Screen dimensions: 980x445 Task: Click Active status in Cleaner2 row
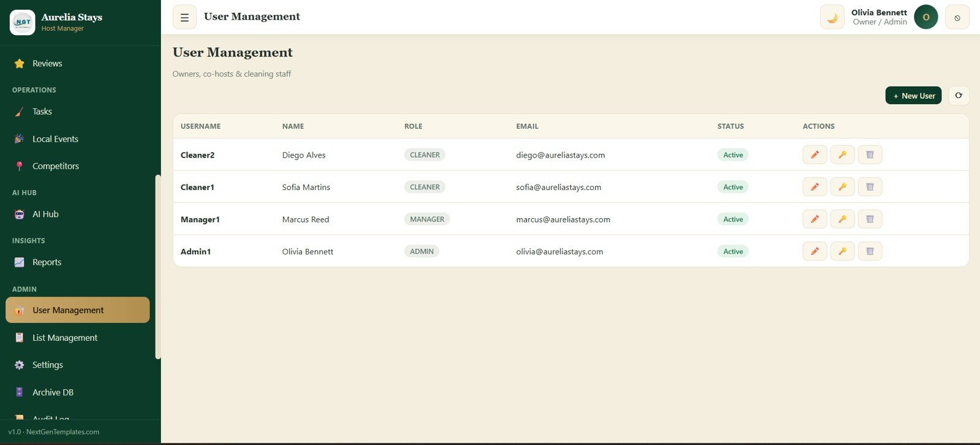click(733, 154)
